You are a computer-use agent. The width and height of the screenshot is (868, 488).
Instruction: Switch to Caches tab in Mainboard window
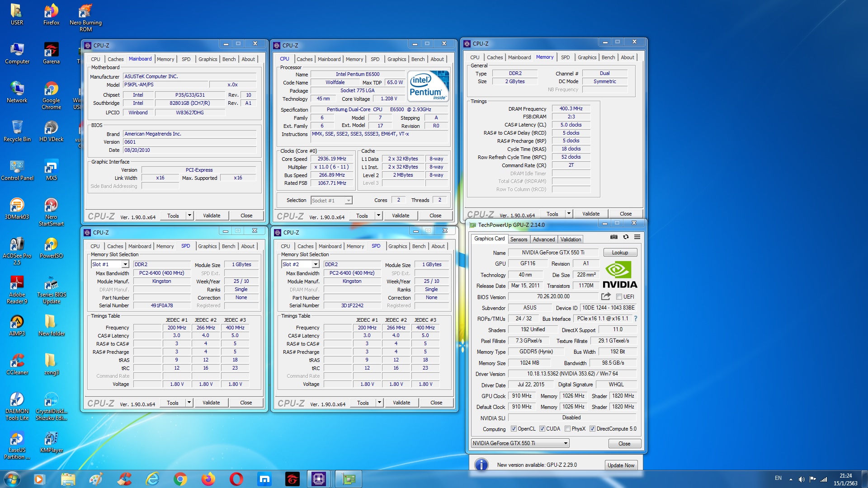coord(115,59)
